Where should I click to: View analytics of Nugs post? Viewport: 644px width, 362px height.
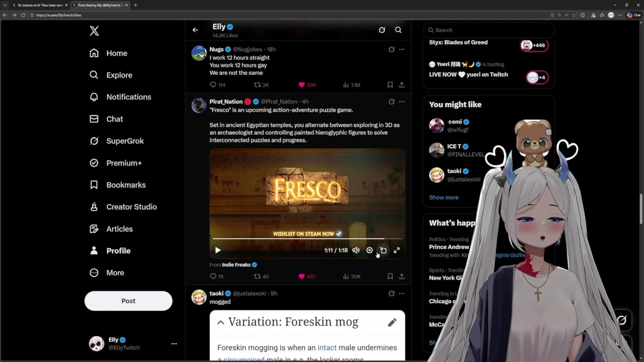352,85
